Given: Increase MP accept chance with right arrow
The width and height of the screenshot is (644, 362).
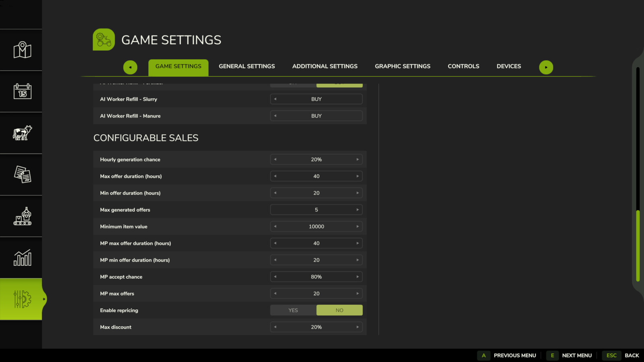Looking at the screenshot, I should [x=357, y=277].
